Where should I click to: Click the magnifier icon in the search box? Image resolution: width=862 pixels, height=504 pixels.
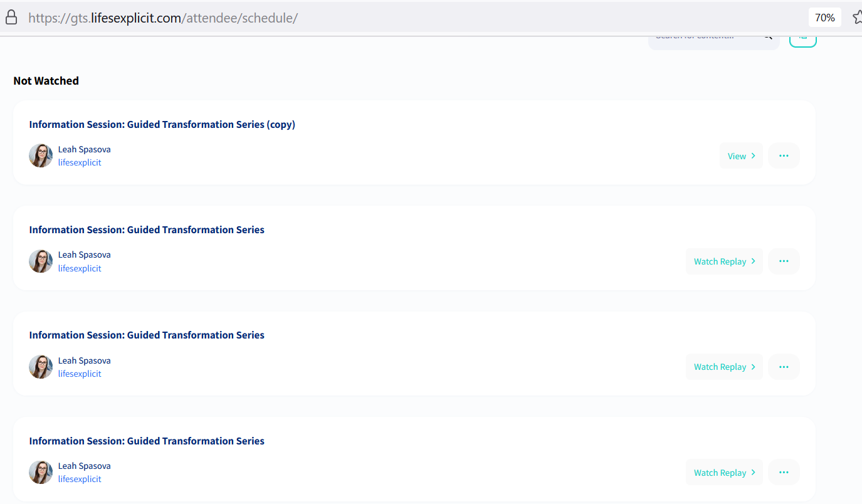click(767, 37)
